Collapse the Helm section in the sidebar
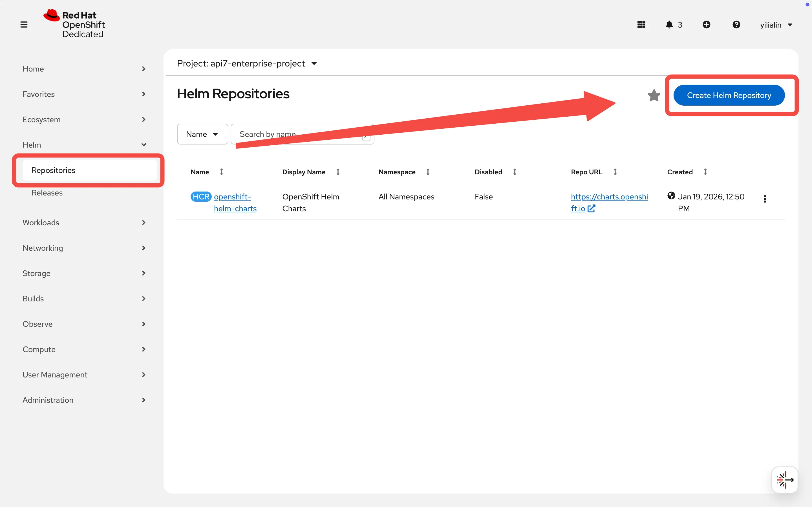Screen dimensions: 812x507 (x=144, y=144)
